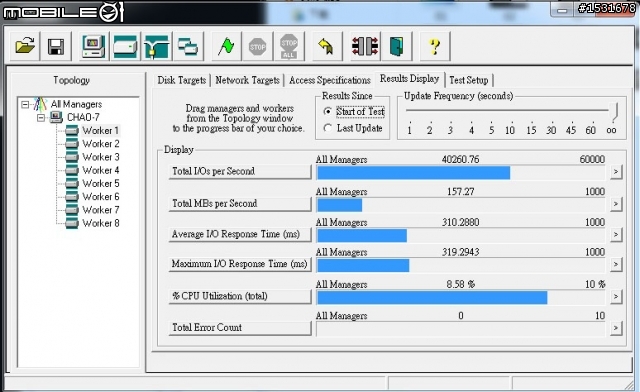This screenshot has width=640, height=392.
Task: Click the 319.2943 maximum response value
Action: tap(460, 252)
